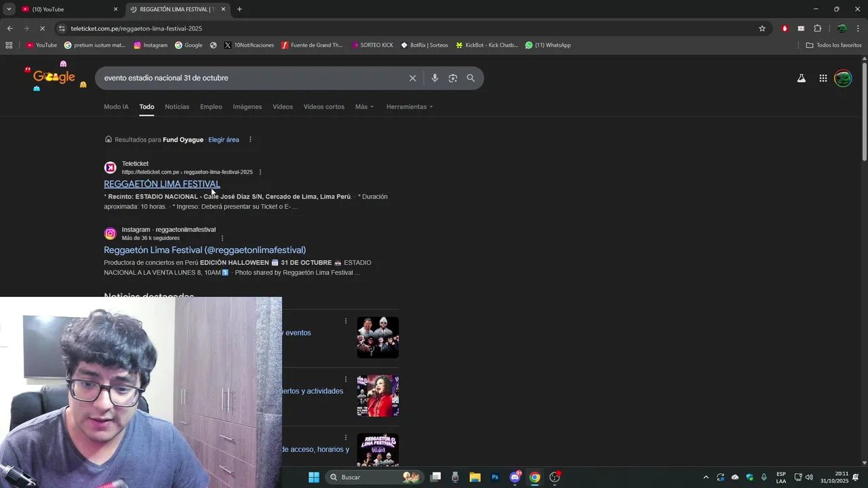
Task: Switch to Modo IA search tab
Action: click(x=116, y=106)
